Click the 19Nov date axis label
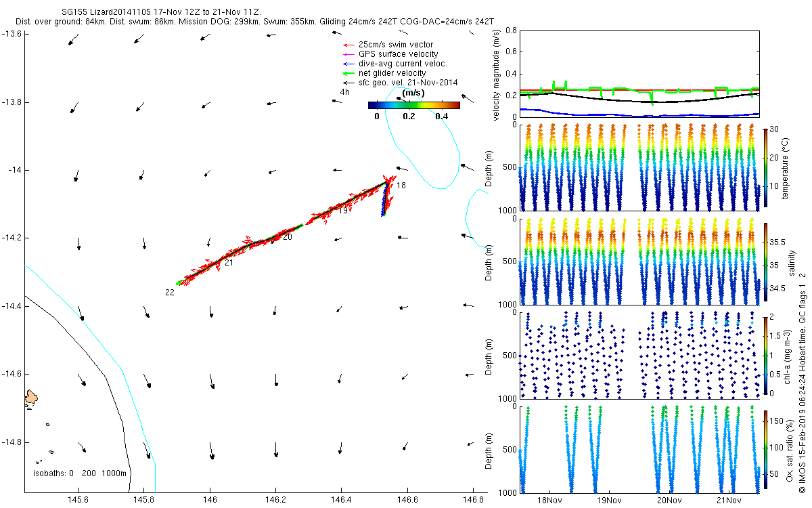812x508 pixels. point(609,501)
